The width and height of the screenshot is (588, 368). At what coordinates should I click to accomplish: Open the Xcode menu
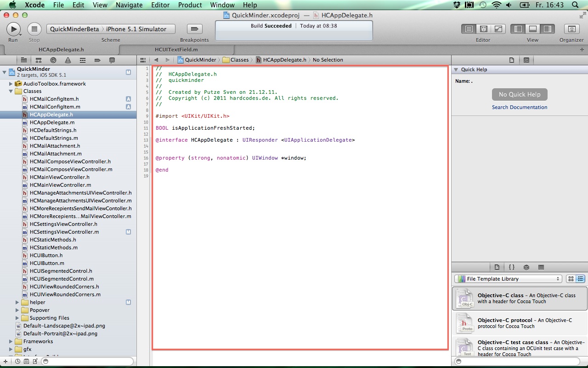tap(35, 5)
